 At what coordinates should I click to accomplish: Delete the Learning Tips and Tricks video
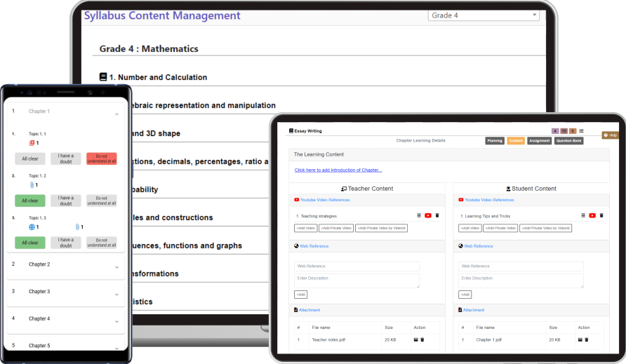[601, 215]
